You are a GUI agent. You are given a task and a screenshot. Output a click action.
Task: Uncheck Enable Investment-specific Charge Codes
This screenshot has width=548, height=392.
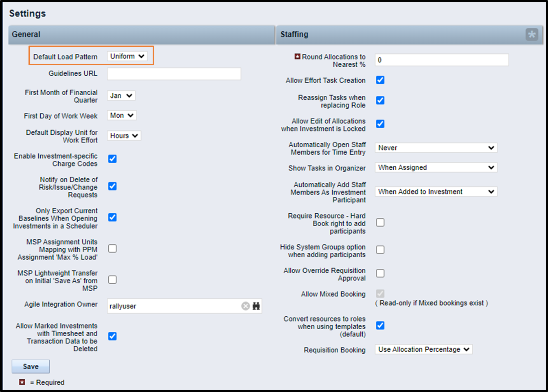click(112, 159)
